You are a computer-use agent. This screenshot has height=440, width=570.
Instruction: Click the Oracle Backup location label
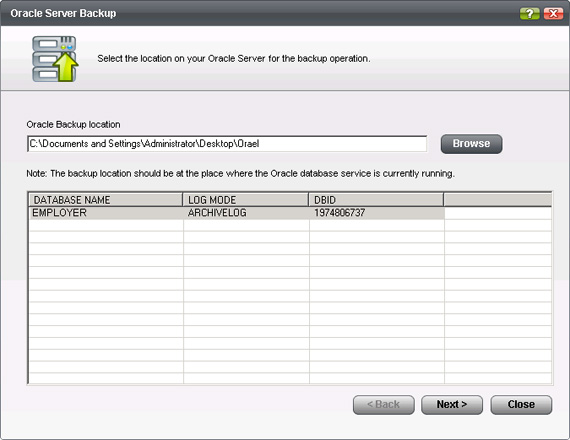click(x=73, y=124)
